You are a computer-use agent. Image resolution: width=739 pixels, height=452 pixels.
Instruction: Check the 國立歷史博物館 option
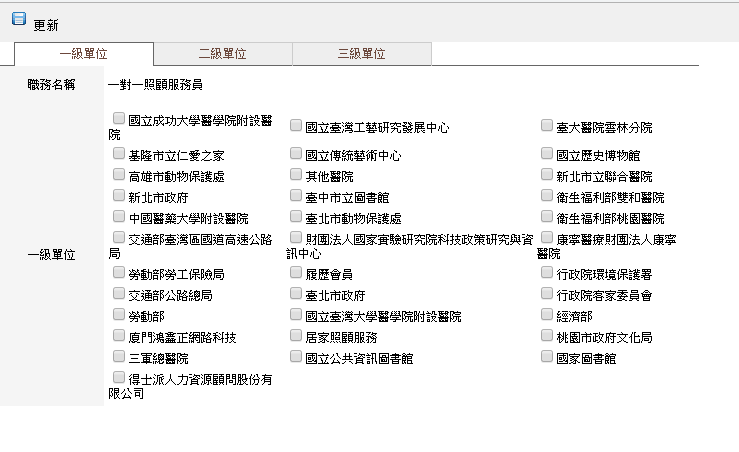click(547, 154)
